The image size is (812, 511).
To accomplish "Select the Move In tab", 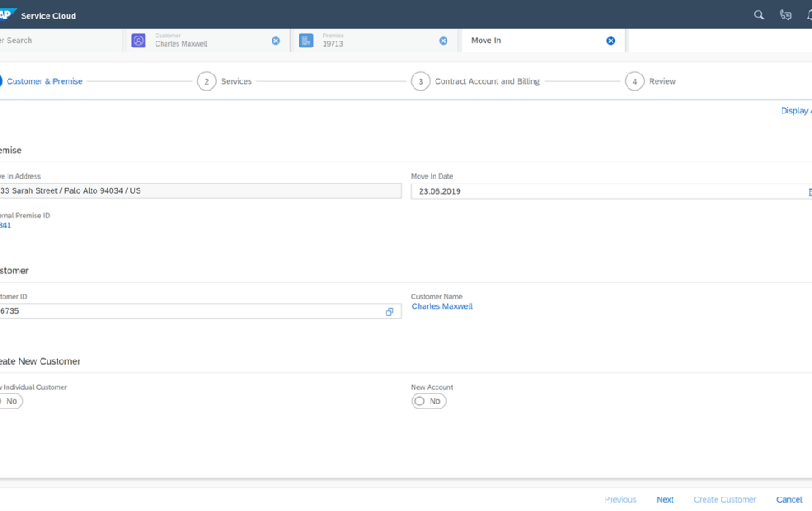I will (542, 41).
